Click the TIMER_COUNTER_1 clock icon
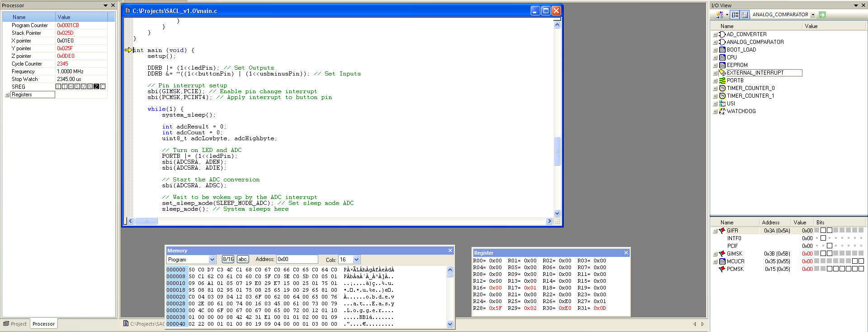The height and width of the screenshot is (332, 868). [722, 96]
